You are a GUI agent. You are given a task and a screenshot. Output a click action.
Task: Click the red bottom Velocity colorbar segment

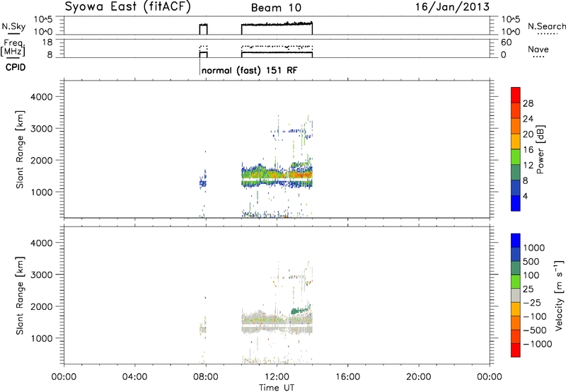pos(516,350)
